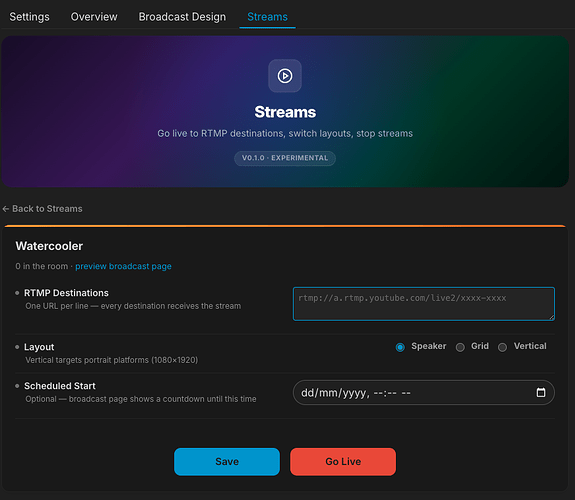Click the Save button
This screenshot has height=500, width=575.
tap(227, 461)
